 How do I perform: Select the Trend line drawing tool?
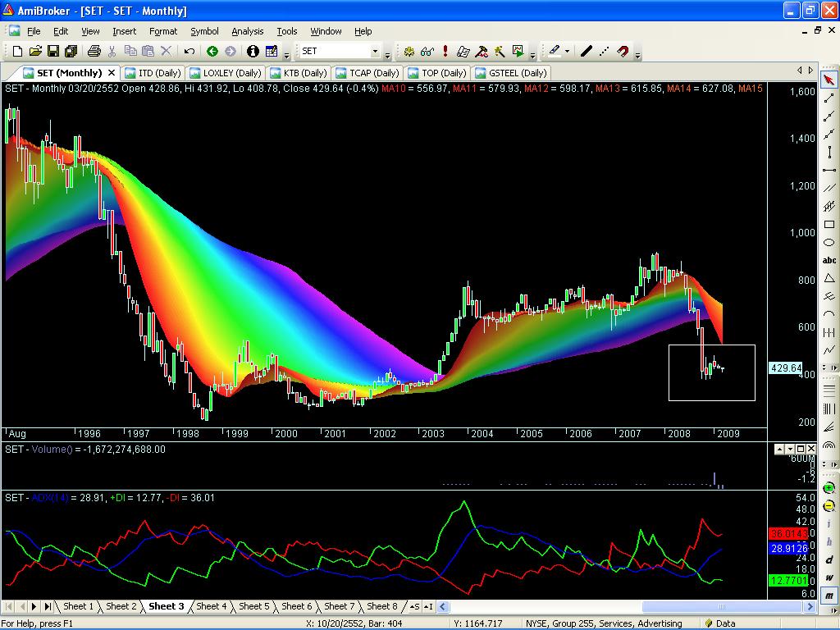coord(829,98)
